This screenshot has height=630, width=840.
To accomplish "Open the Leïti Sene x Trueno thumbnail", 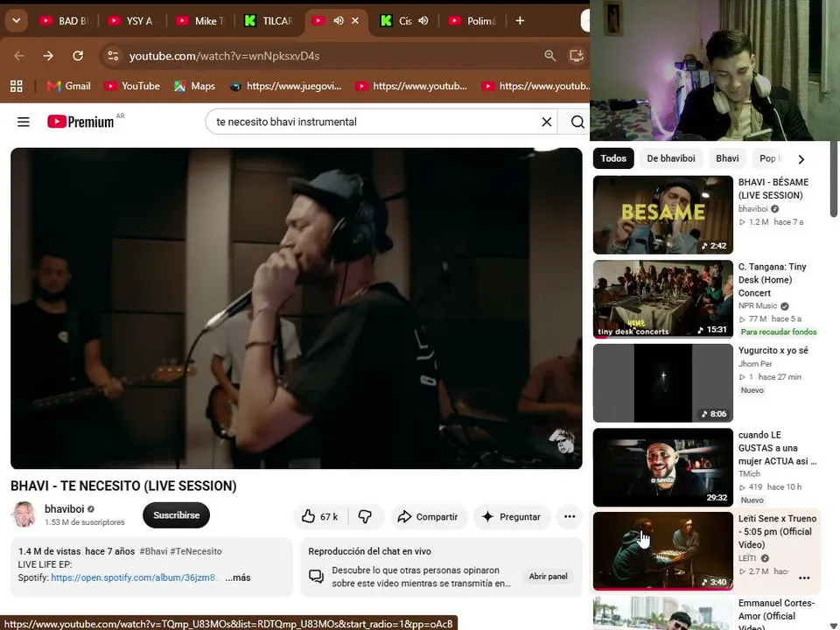I will (663, 550).
